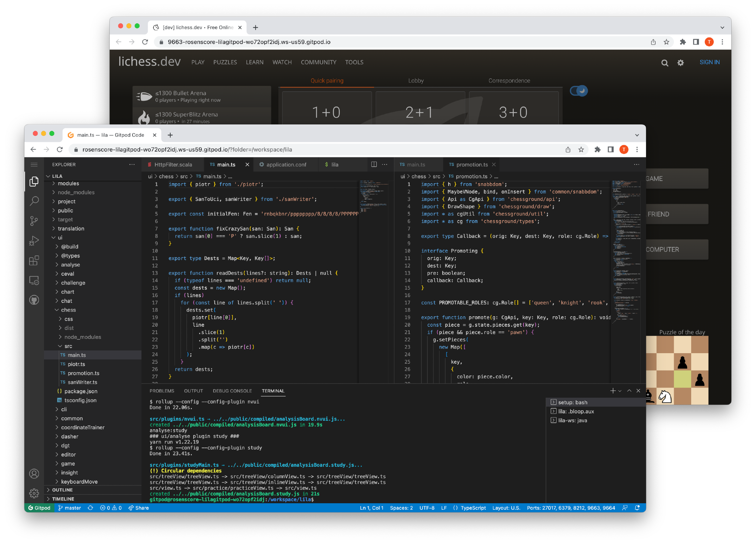This screenshot has width=756, height=540.
Task: Click the lichess search magnifier icon
Action: tap(665, 62)
